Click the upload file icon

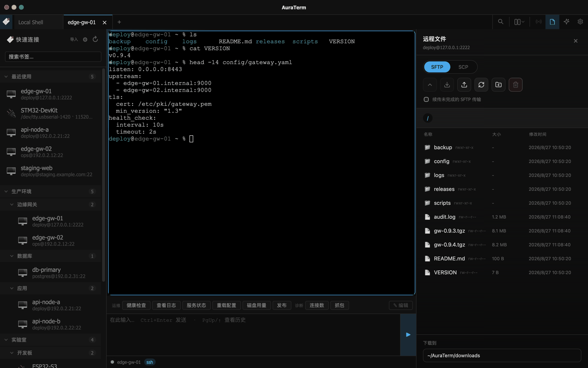coord(464,85)
